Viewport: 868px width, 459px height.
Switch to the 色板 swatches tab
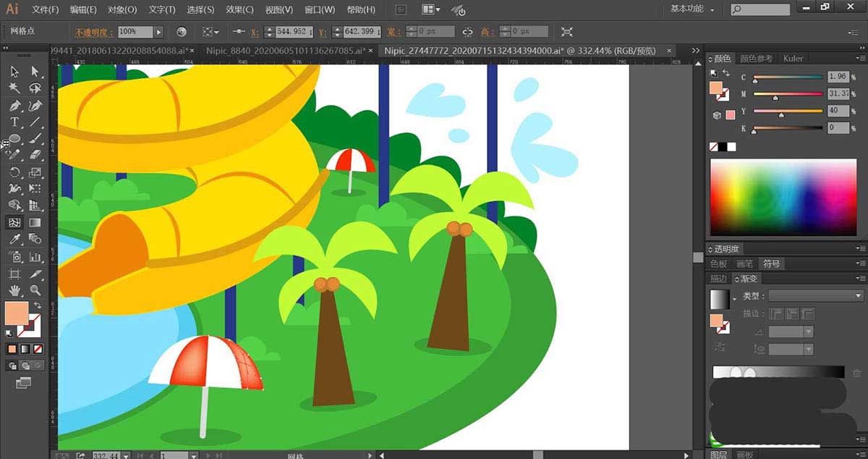pos(718,264)
